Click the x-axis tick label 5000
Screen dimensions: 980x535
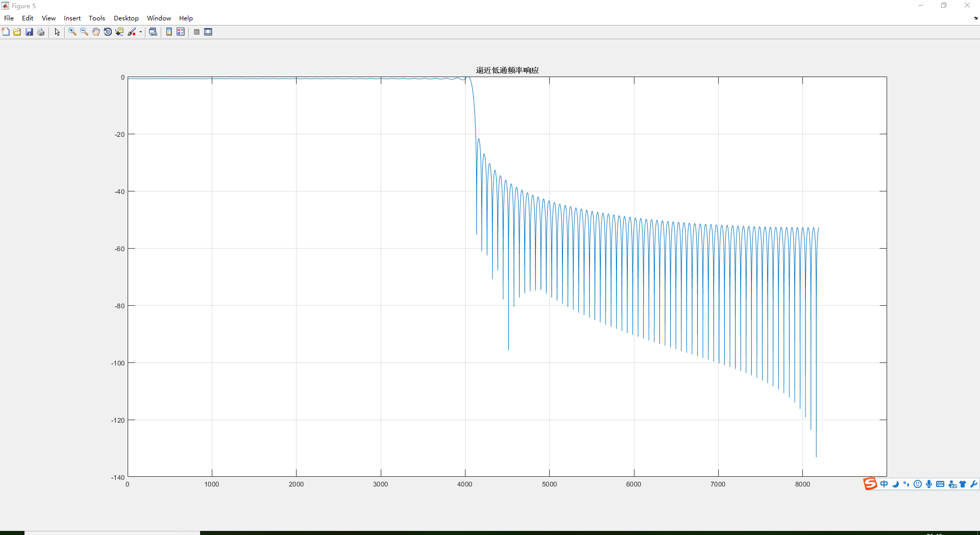coord(550,484)
